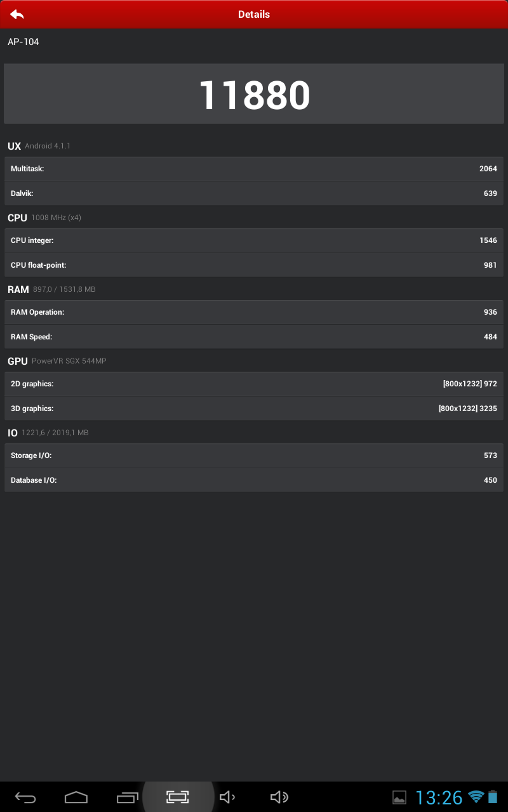Viewport: 508px width, 812px height.
Task: Tap the Android home button
Action: point(76,797)
